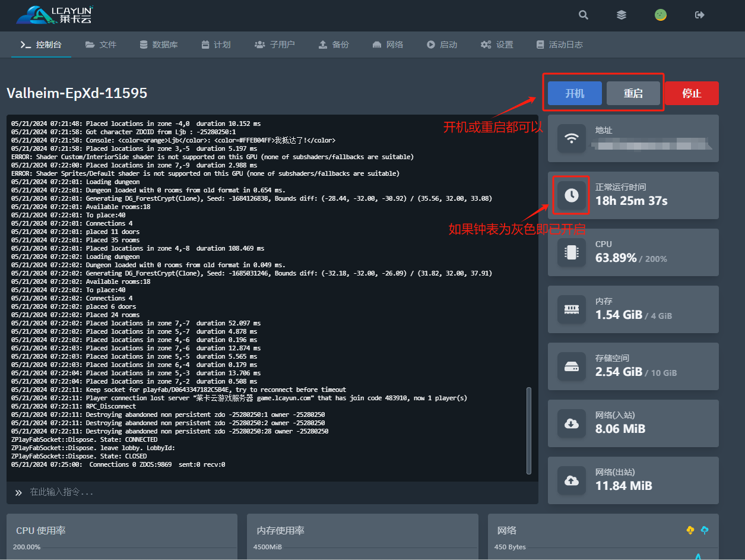Viewport: 745px width, 560px height.
Task: Click the server name Valheim-EpXd-11595
Action: (77, 93)
